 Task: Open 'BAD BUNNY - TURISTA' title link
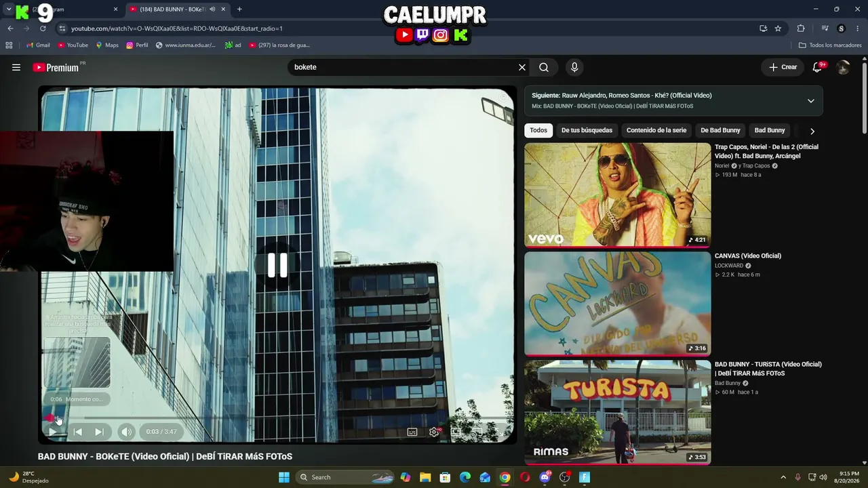pyautogui.click(x=768, y=369)
